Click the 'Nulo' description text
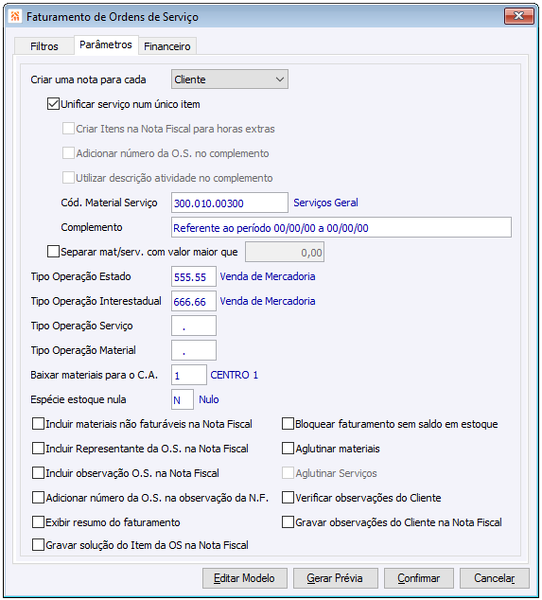This screenshot has width=542, height=600. coord(209,399)
